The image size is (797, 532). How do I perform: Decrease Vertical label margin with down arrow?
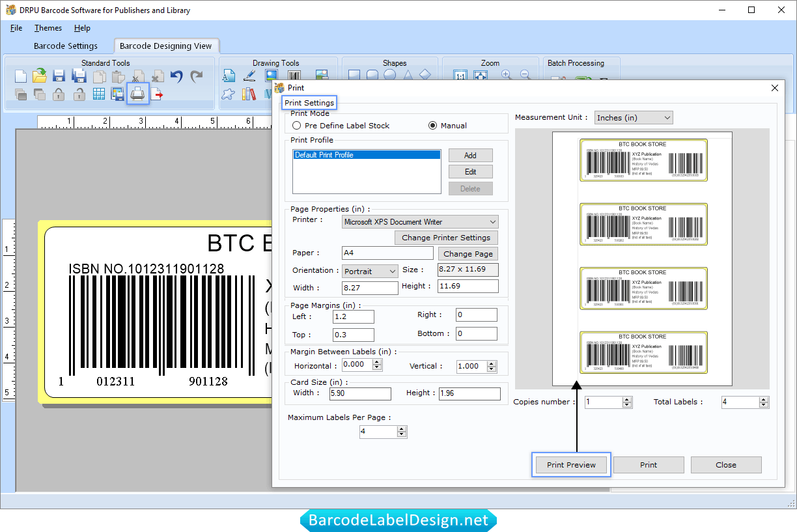492,369
